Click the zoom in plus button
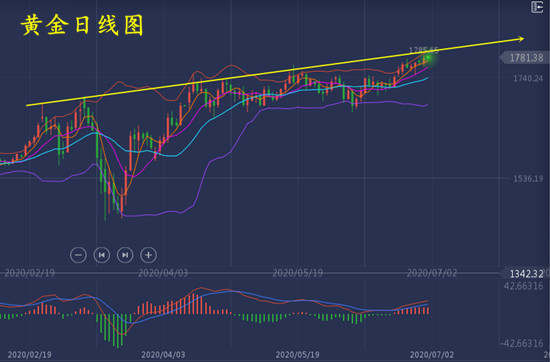This screenshot has width=550, height=362. point(148,255)
